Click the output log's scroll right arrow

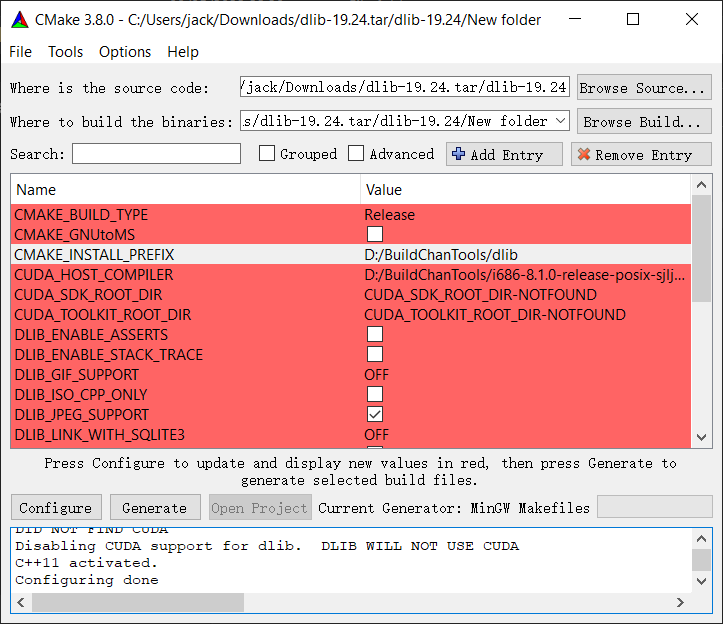[681, 602]
